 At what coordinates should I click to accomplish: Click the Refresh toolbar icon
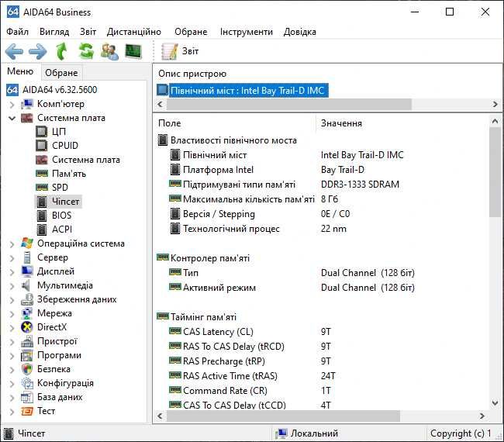click(86, 51)
